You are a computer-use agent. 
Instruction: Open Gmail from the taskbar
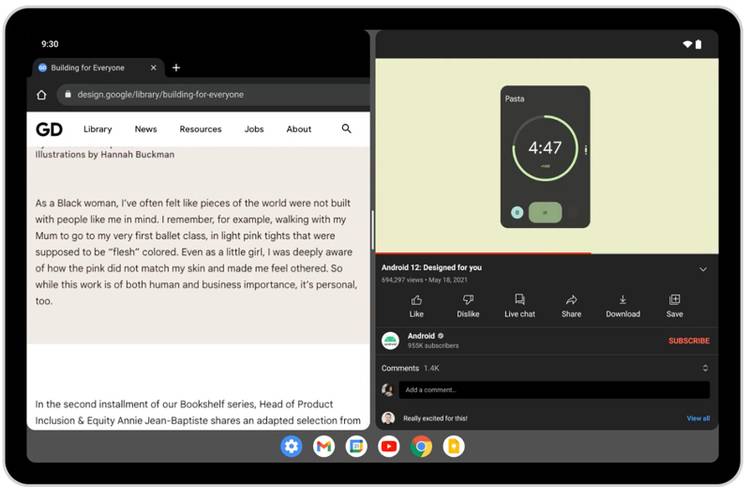[x=324, y=447]
